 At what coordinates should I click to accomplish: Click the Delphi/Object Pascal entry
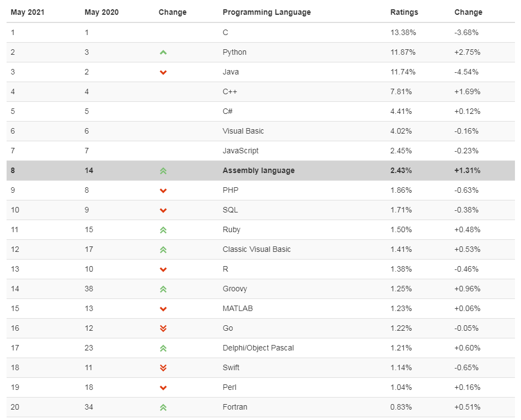coord(258,348)
